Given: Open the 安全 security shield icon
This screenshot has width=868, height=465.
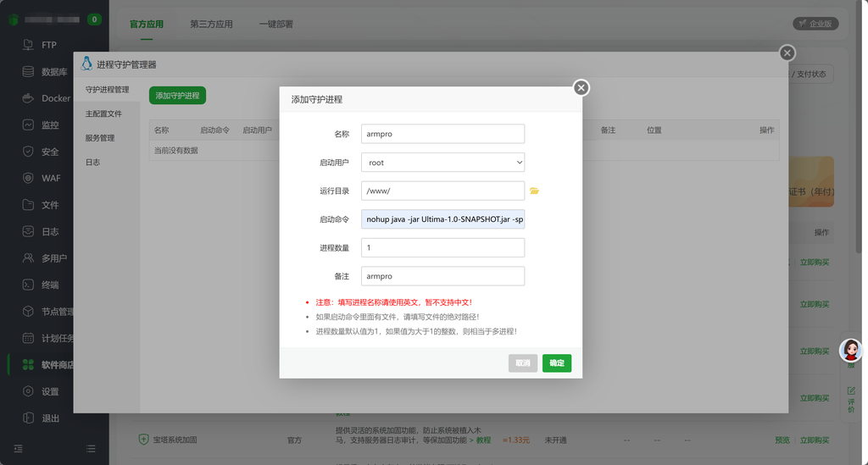Looking at the screenshot, I should click(28, 152).
